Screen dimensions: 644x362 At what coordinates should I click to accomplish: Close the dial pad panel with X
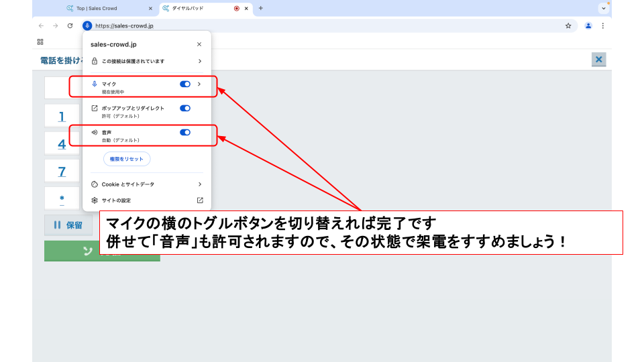coord(598,60)
